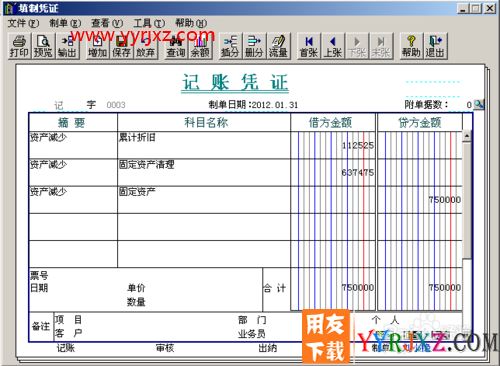The image size is (500, 366).
Task: Click the 输出 export icon
Action: [67, 46]
